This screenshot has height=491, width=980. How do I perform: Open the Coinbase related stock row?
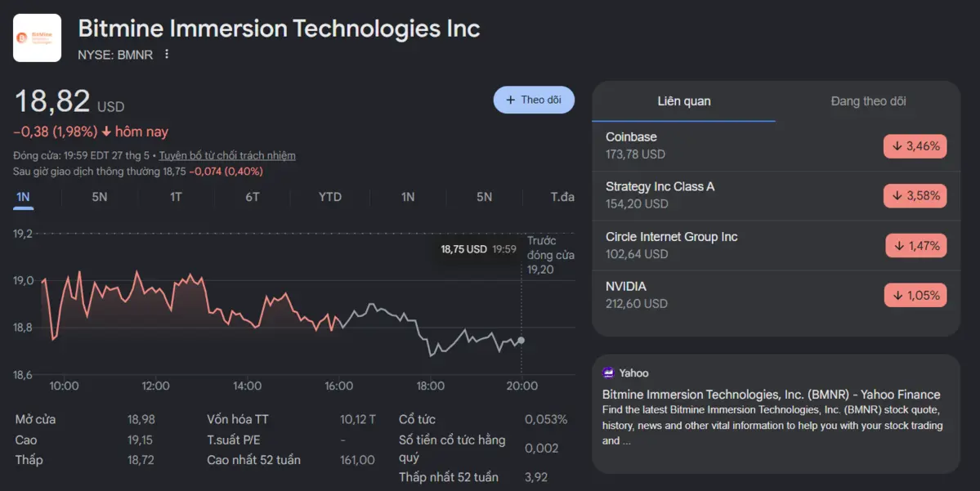tap(776, 146)
